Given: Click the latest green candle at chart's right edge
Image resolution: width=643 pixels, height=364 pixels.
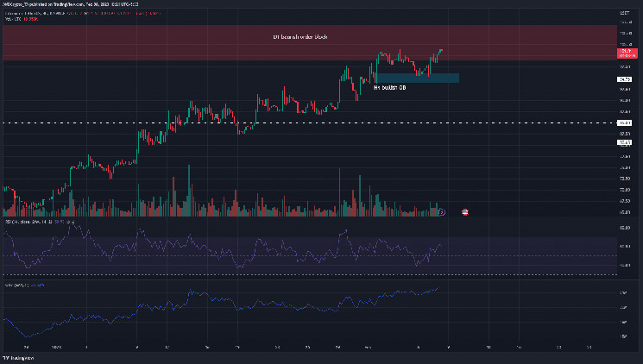Looking at the screenshot, I should click(x=440, y=51).
